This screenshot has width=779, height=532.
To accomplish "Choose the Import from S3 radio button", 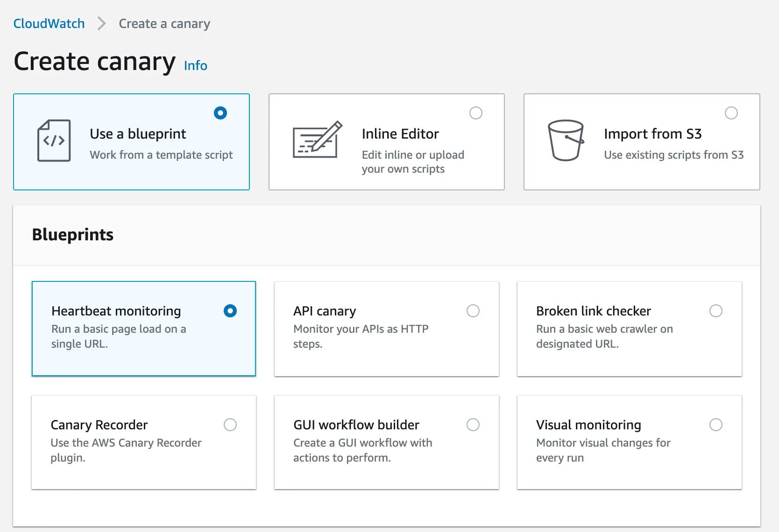I will tap(731, 113).
